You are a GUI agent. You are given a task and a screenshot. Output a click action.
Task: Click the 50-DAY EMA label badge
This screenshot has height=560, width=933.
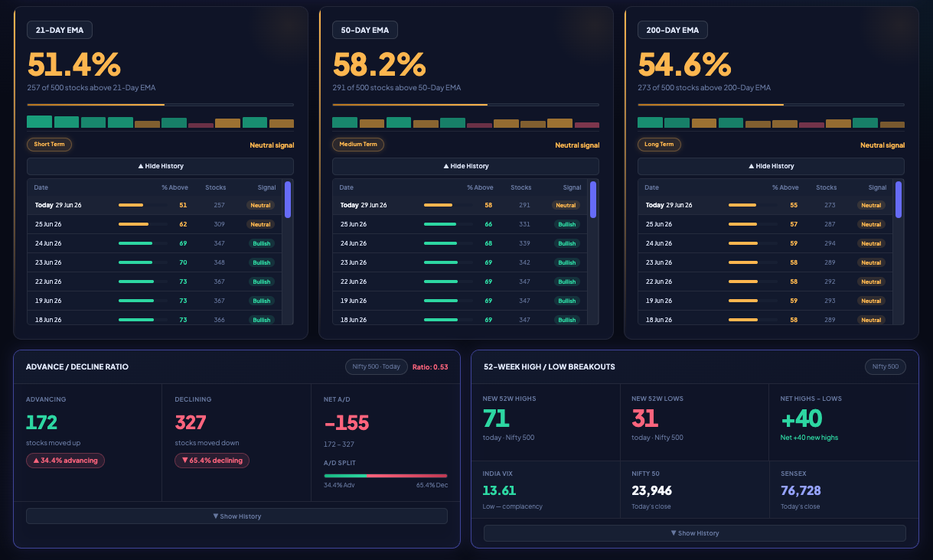click(365, 30)
